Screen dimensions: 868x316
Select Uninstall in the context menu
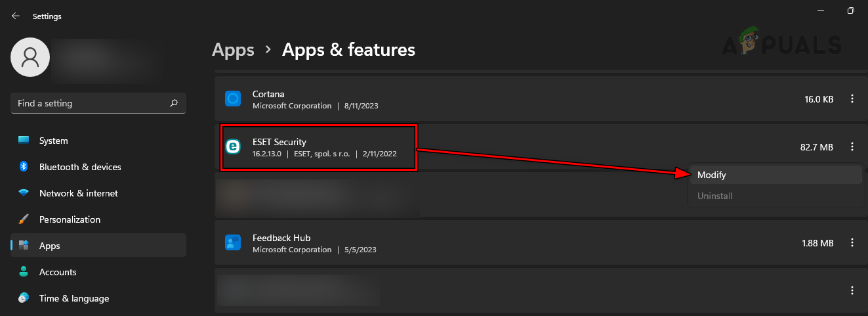(x=714, y=196)
